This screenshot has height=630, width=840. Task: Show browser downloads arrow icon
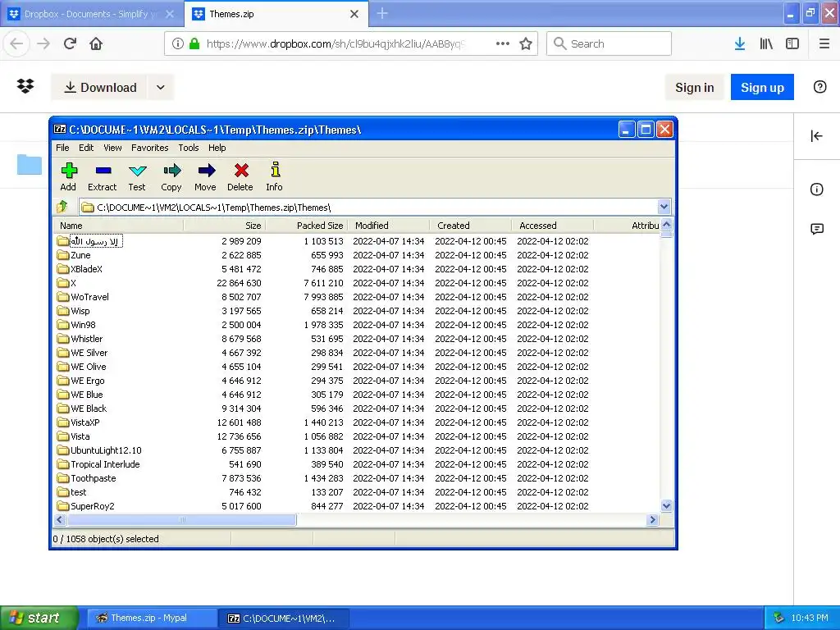[x=740, y=43]
